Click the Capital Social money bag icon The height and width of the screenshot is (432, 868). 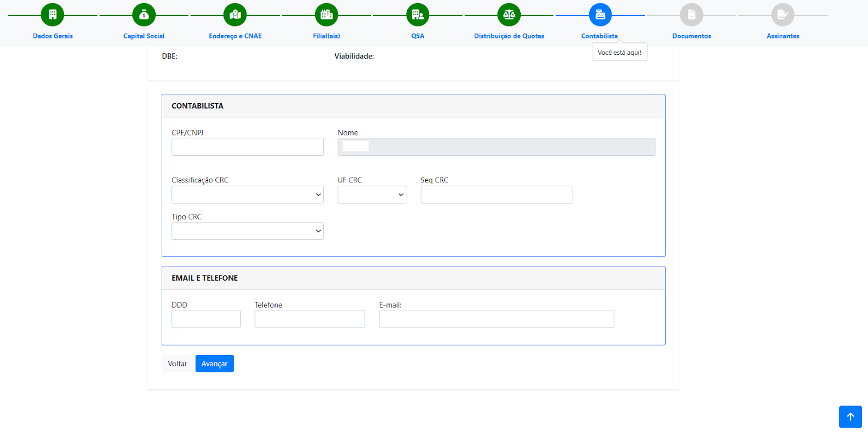point(144,15)
